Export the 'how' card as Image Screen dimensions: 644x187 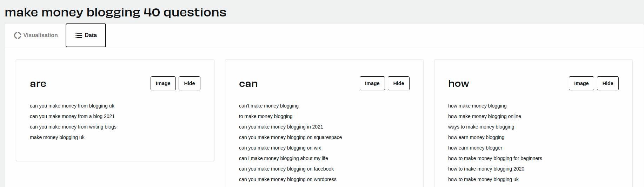point(582,83)
